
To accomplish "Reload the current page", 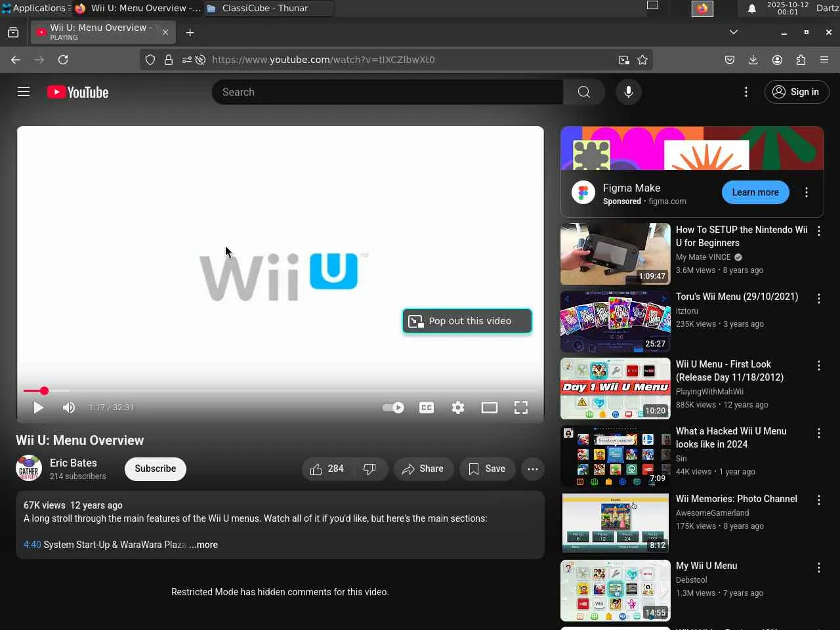I will (63, 60).
